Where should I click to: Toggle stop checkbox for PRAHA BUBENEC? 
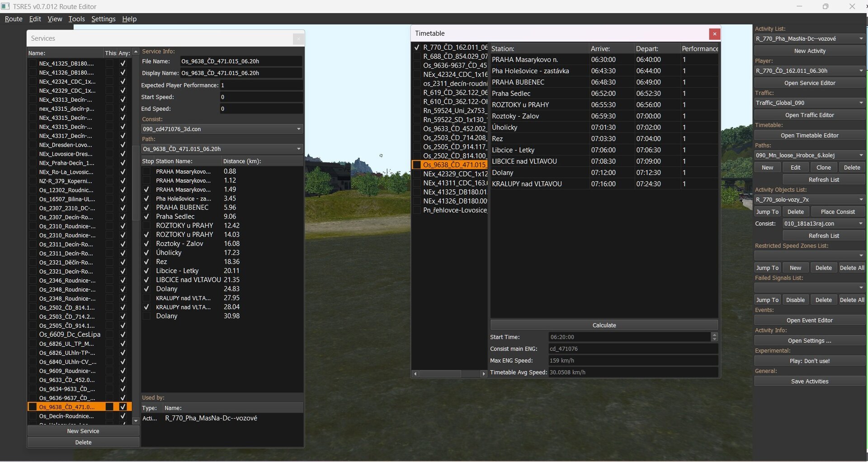point(146,208)
